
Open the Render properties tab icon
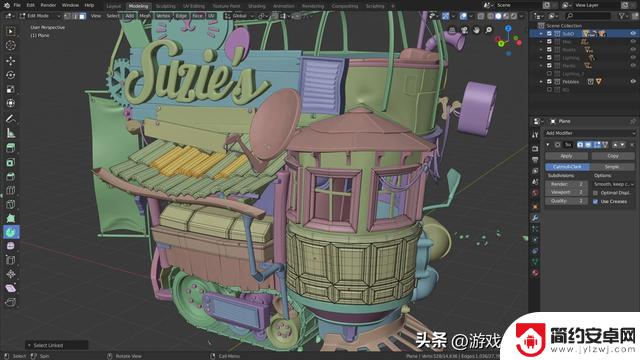pos(535,149)
